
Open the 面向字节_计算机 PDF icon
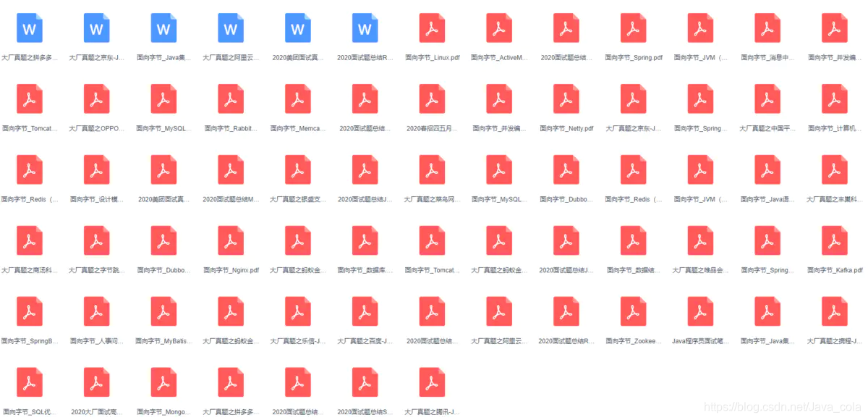[x=835, y=99]
